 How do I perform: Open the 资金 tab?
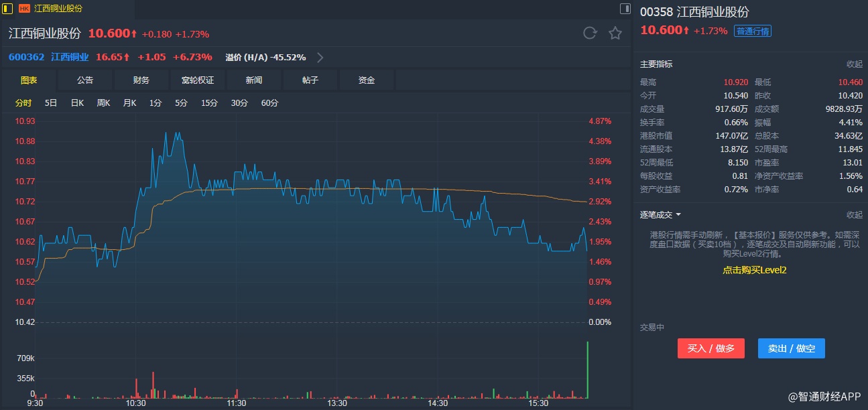(x=367, y=80)
